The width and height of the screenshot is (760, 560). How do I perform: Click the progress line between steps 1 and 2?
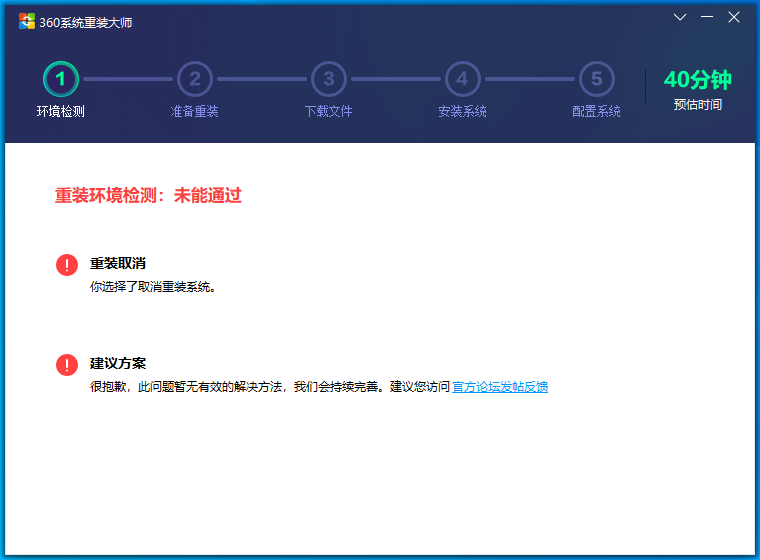click(x=128, y=79)
